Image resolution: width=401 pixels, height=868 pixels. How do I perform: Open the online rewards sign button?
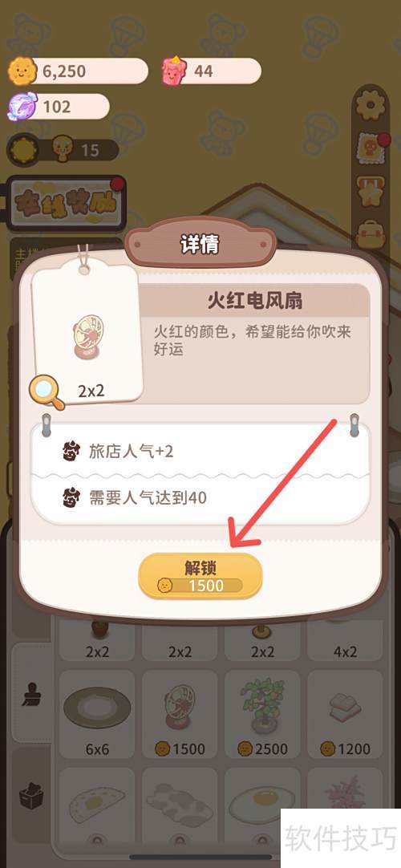click(x=65, y=203)
